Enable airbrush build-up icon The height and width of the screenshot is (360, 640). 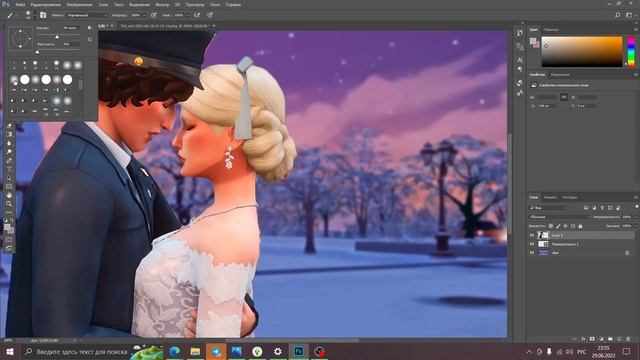[x=197, y=15]
